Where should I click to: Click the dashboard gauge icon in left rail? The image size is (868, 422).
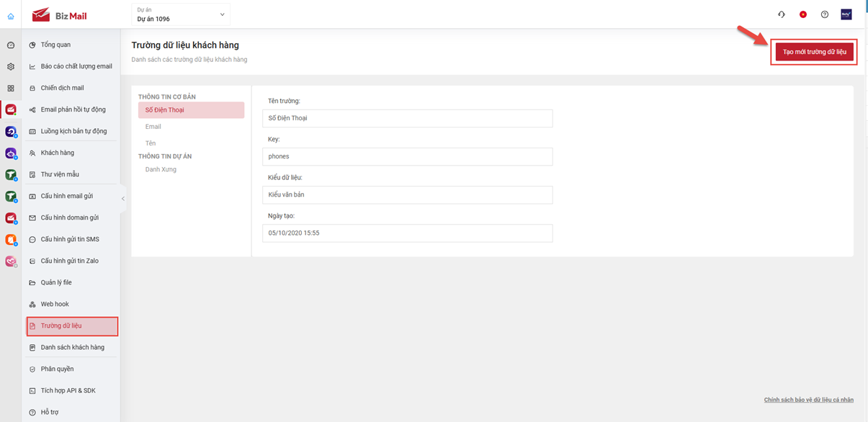[x=11, y=45]
